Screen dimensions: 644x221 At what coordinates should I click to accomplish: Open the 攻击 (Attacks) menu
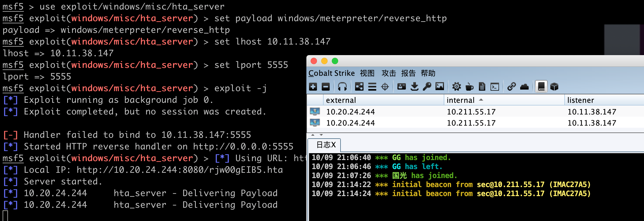tap(389, 73)
